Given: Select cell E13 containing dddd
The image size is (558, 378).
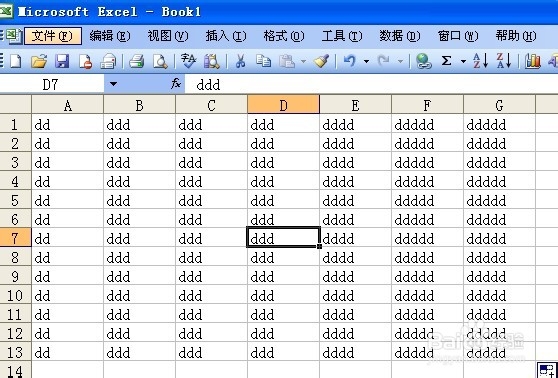Looking at the screenshot, I should point(356,351).
